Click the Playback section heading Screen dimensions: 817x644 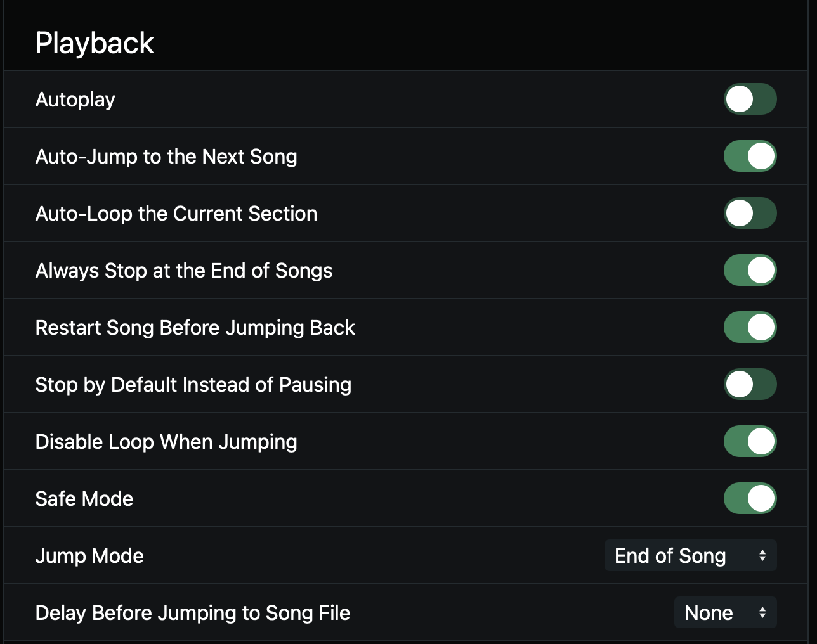coord(95,43)
